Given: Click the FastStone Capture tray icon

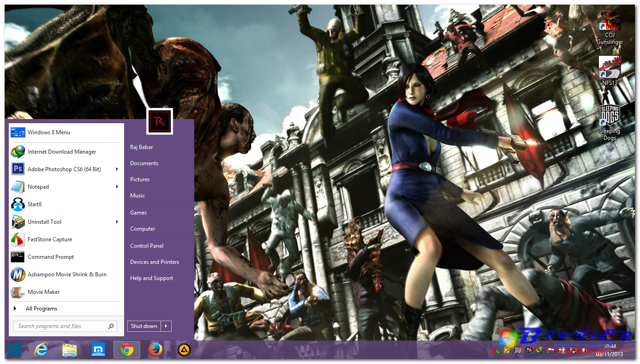Looking at the screenshot, I should [x=496, y=351].
